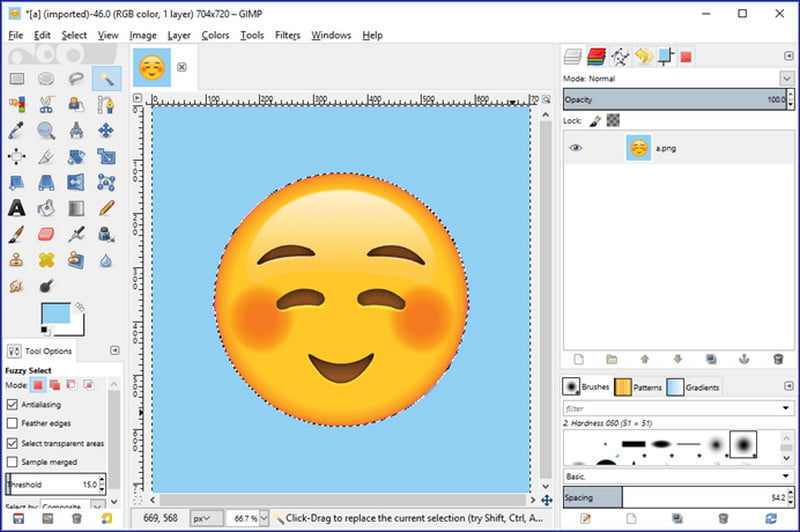Viewport: 800px width, 532px height.
Task: Open Tool Options tab configuration menu
Action: pyautogui.click(x=115, y=350)
